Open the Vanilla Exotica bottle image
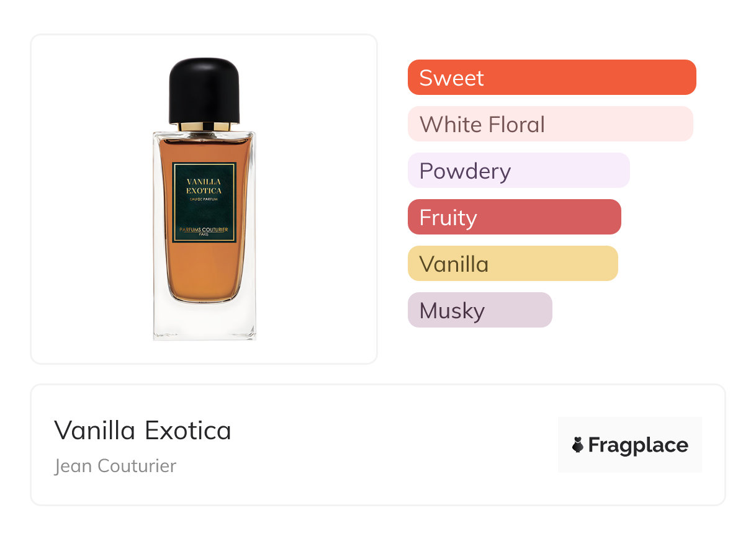Image resolution: width=756 pixels, height=536 pixels. 204,199
